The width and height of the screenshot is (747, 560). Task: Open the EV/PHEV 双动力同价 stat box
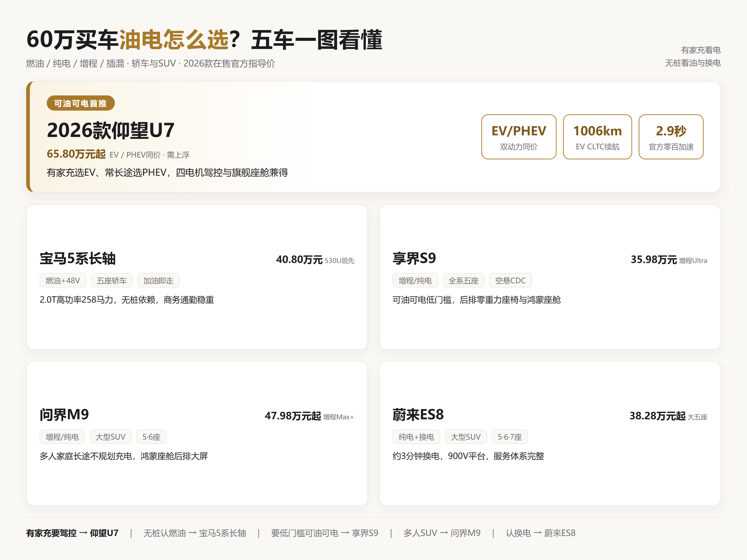point(518,137)
